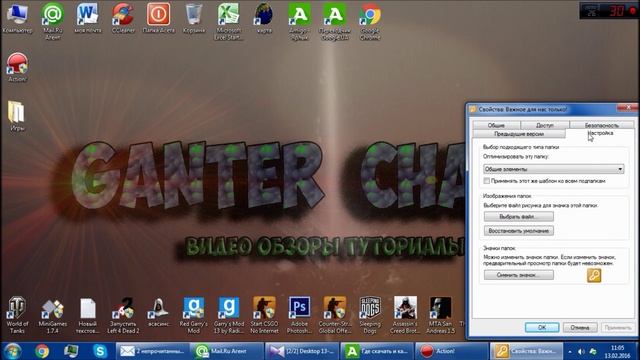Select the Sleeping Dogs shortcut
Viewport: 640px width, 360px height.
370,315
